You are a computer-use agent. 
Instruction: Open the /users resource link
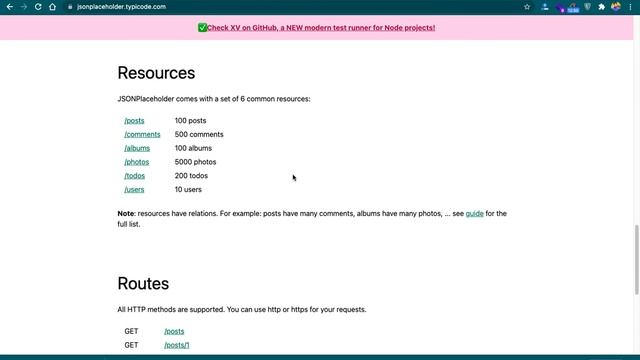tap(134, 190)
